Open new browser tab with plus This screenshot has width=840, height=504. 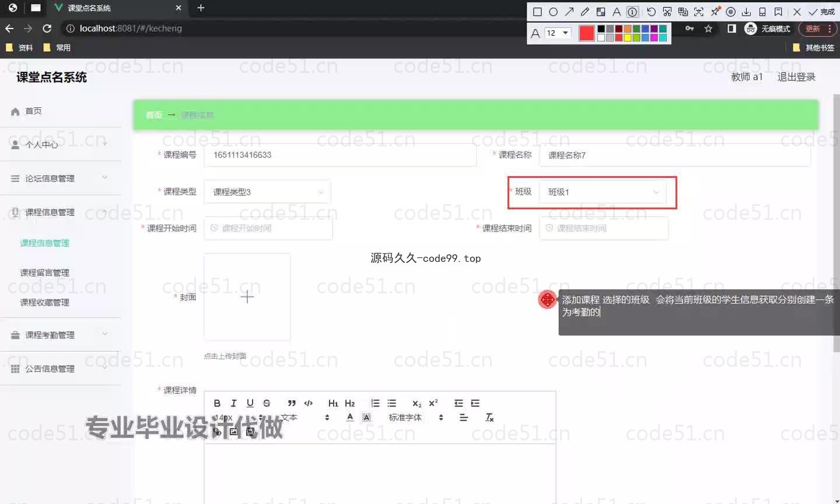[x=201, y=8]
